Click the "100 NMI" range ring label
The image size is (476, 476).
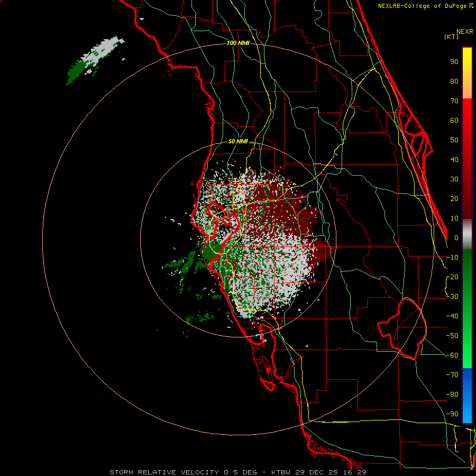pyautogui.click(x=238, y=43)
